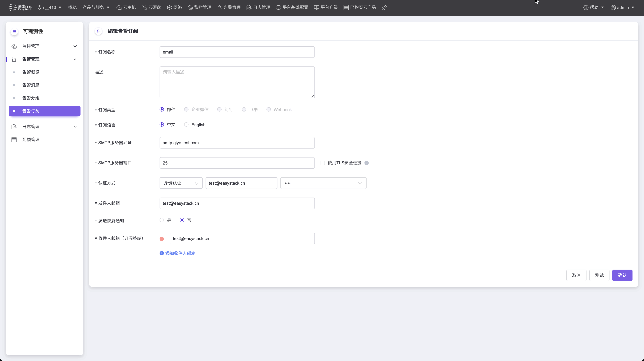The image size is (644, 361).
Task: Open 告警分组 in the sidebar
Action: click(31, 98)
